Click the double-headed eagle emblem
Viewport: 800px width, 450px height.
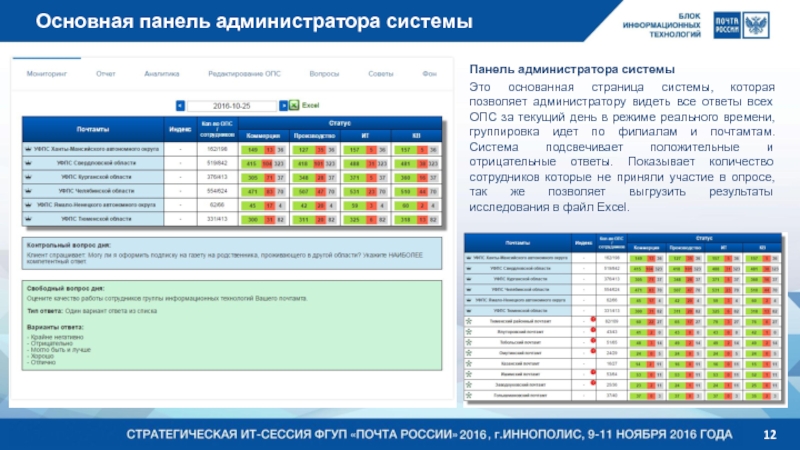[756, 25]
